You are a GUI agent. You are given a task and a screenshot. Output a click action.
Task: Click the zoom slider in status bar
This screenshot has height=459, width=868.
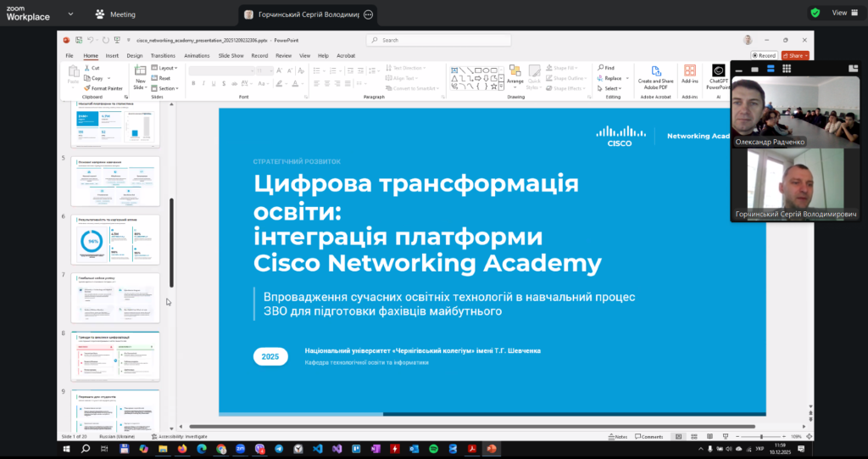pyautogui.click(x=761, y=436)
